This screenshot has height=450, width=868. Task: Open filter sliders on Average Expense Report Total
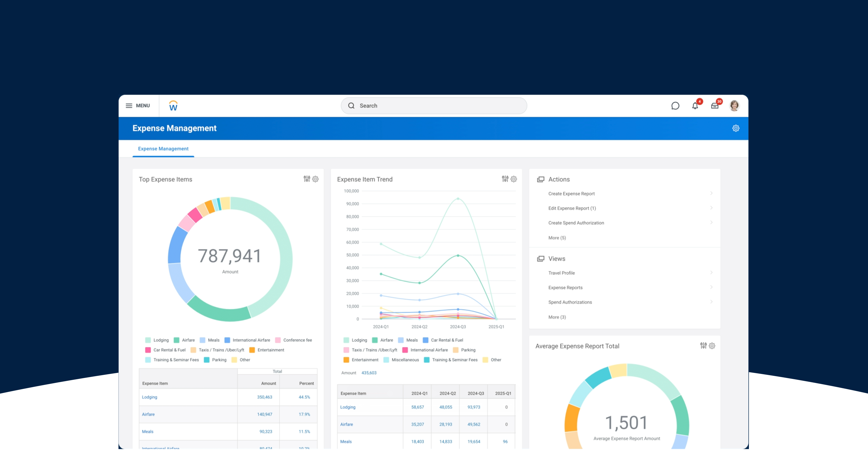click(703, 346)
